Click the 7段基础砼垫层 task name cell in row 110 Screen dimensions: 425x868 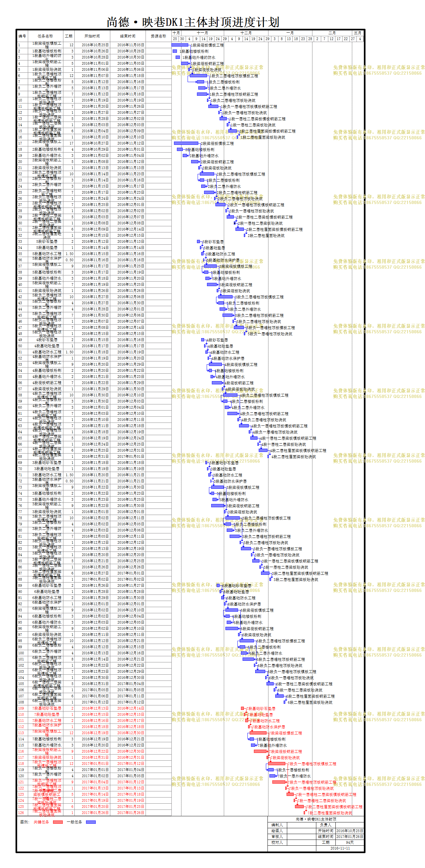pyautogui.click(x=45, y=714)
